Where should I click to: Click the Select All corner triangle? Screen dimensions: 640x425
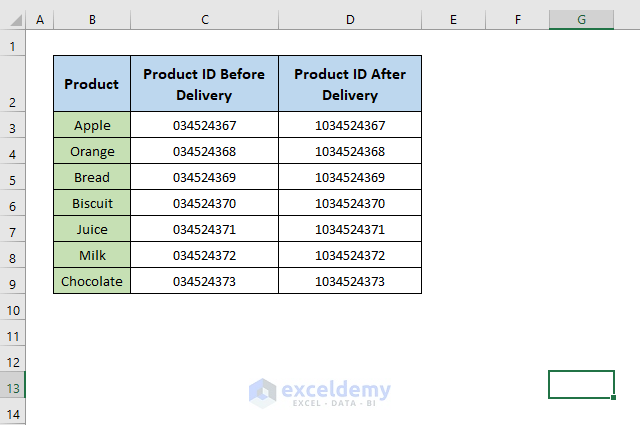(13, 19)
